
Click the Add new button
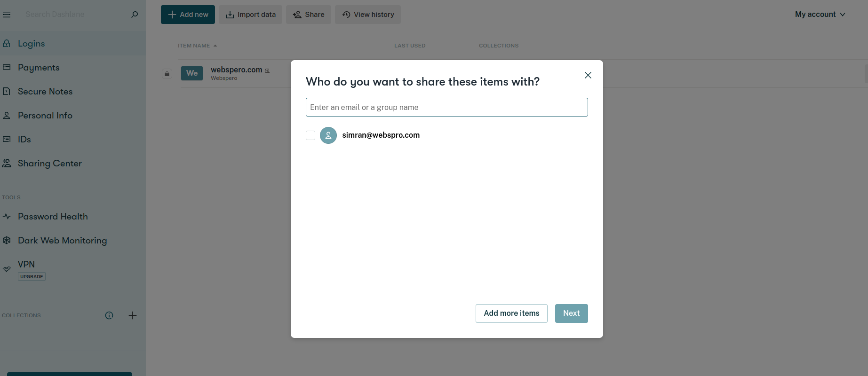[x=188, y=15]
